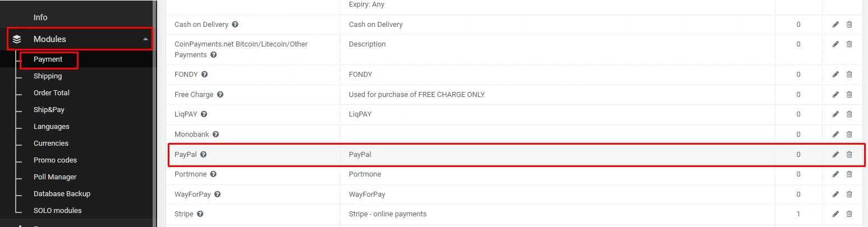Viewport: 868px width, 227px height.
Task: Click the delete trash icon for PayPal
Action: tap(849, 155)
